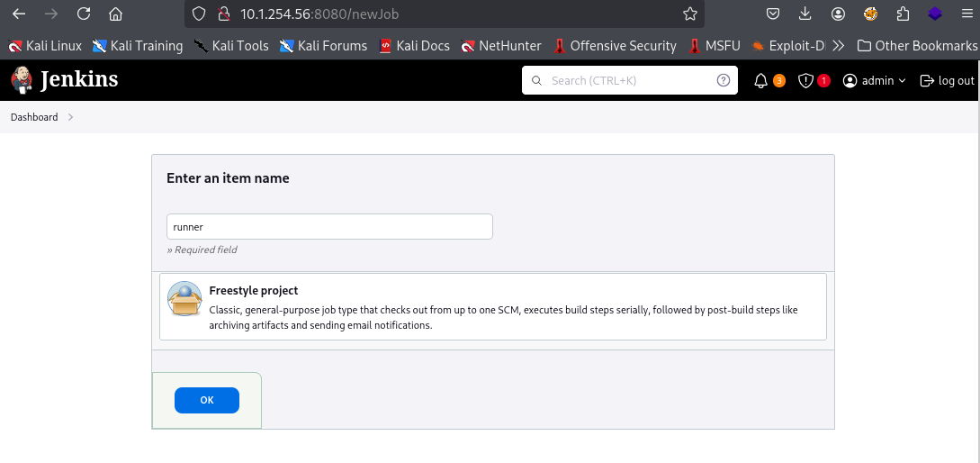Click the Jenkins title text
Viewport: 980px width, 463px height.
tap(79, 80)
